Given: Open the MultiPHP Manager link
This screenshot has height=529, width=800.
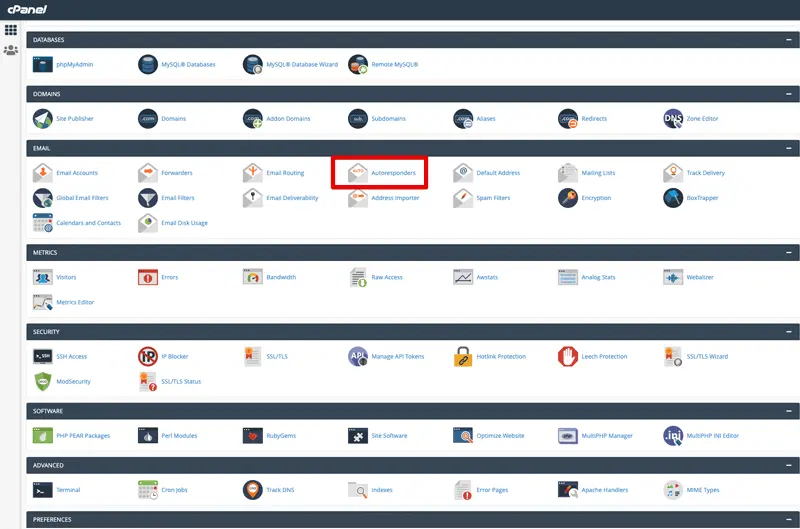Looking at the screenshot, I should tap(607, 436).
